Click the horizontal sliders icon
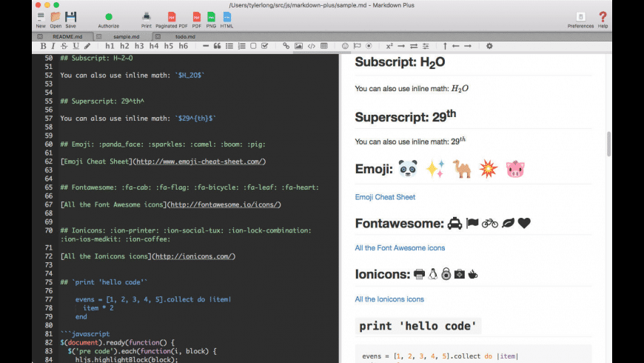644x363 pixels. pyautogui.click(x=426, y=46)
